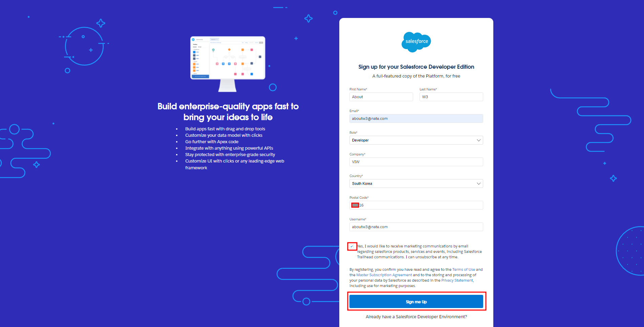Image resolution: width=644 pixels, height=327 pixels.
Task: Open the Role dropdown
Action: pyautogui.click(x=416, y=140)
